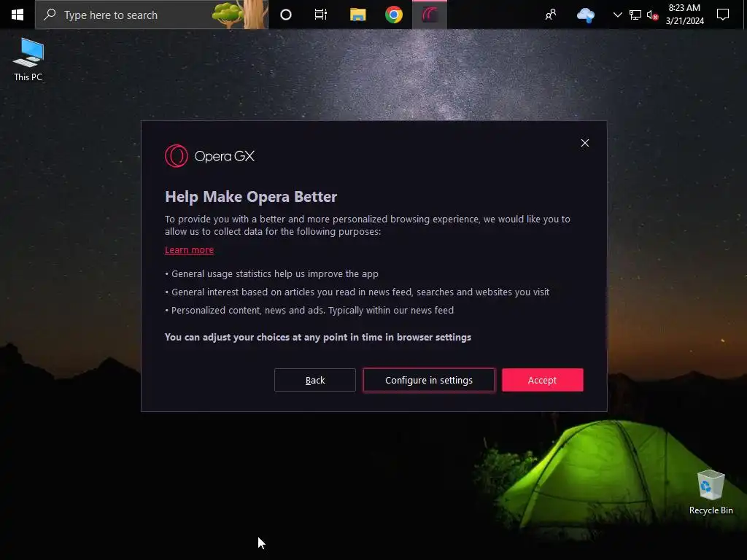Close the Opera GX dialog
Screen dimensions: 747x560
pyautogui.click(x=585, y=143)
